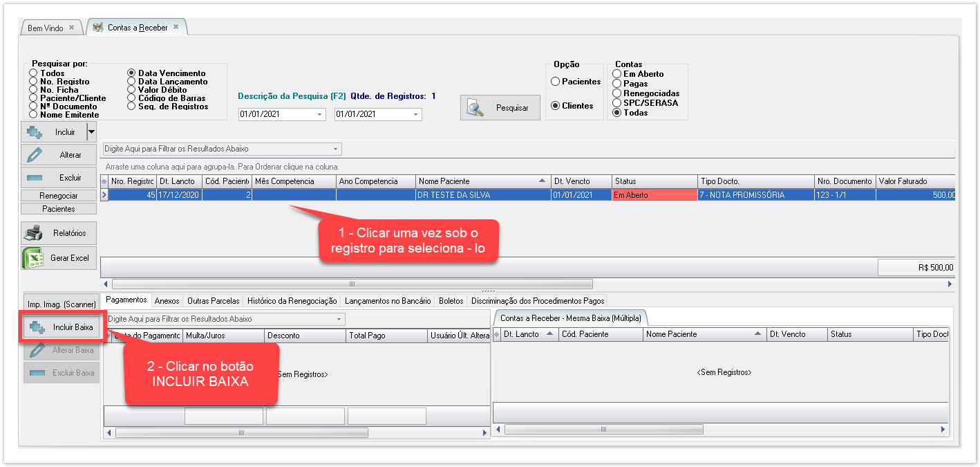The height and width of the screenshot is (467, 980).
Task: Click the Renegociar button
Action: pyautogui.click(x=59, y=196)
